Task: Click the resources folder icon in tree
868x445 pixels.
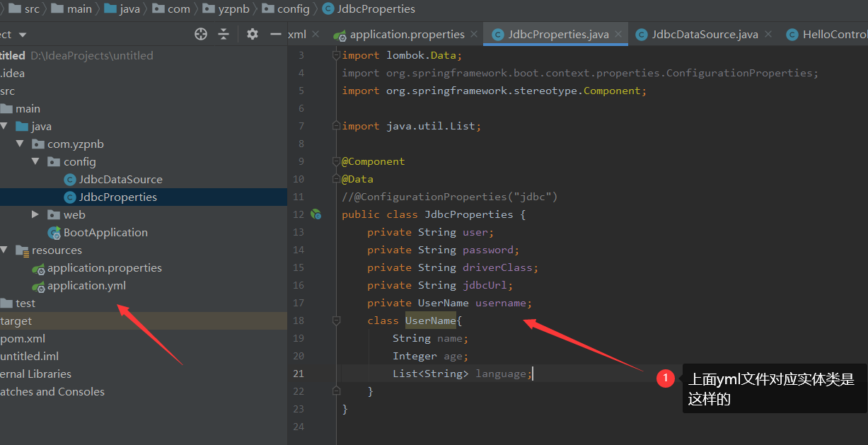Action: tap(22, 250)
